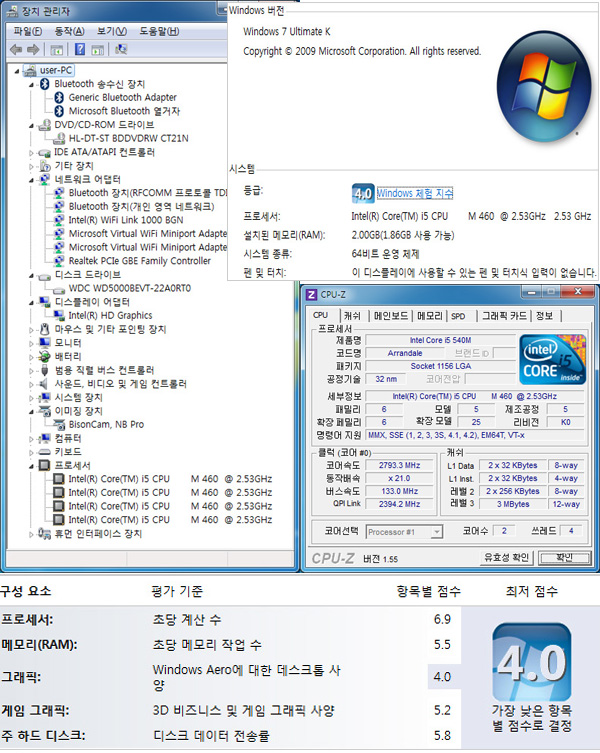Click the 네트워크 어댑터 category icon
This screenshot has height=753, width=600.
(45, 180)
